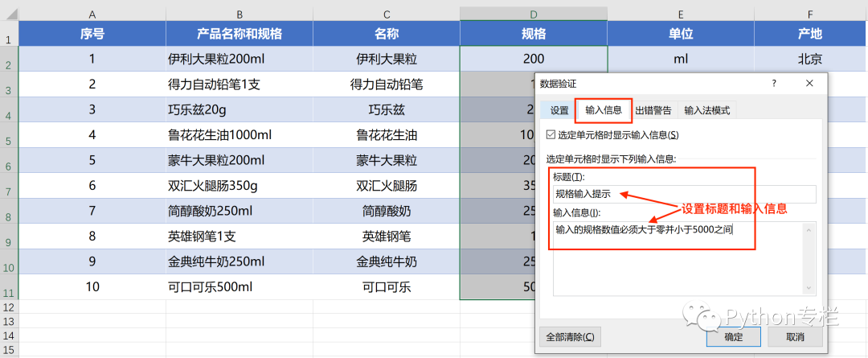This screenshot has height=358, width=868.
Task: Select the 北京 cell
Action: [x=811, y=59]
